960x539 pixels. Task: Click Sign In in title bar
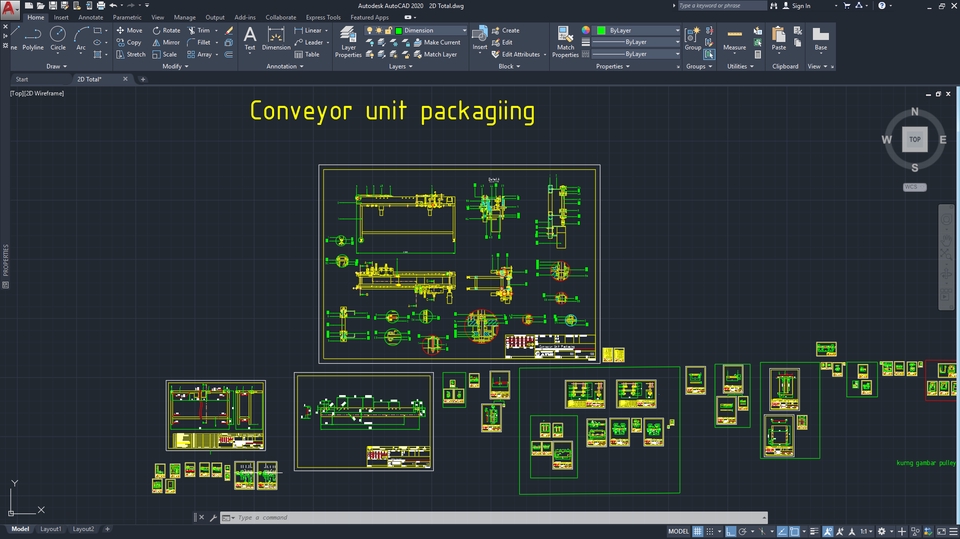(797, 6)
